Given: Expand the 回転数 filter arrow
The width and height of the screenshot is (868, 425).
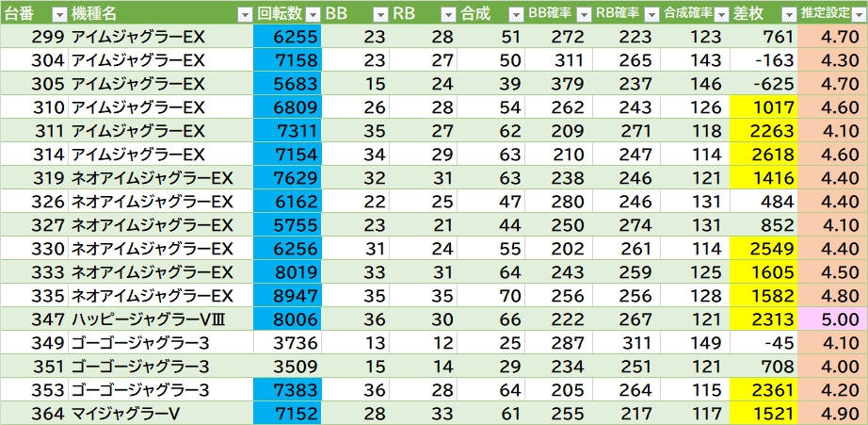Looking at the screenshot, I should click(x=312, y=14).
